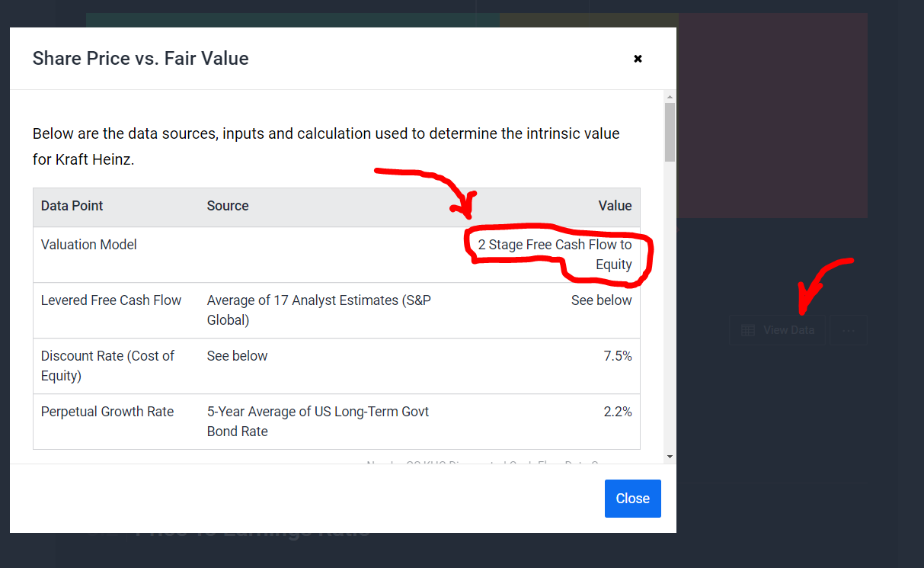Select the Levered Free Cash Flow label
This screenshot has width=924, height=568.
(111, 300)
